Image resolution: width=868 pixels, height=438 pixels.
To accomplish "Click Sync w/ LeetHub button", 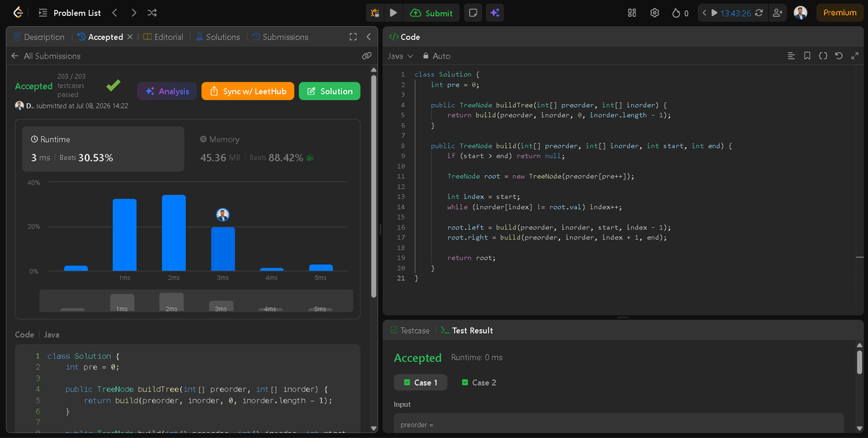I will click(x=248, y=91).
